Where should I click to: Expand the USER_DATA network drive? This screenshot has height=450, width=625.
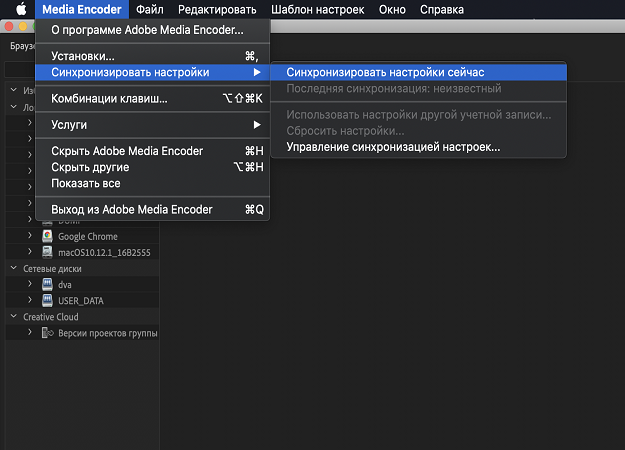pos(30,301)
